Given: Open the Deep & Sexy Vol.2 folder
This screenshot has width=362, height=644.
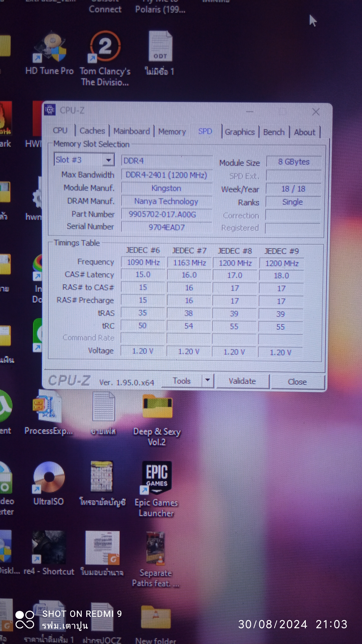Looking at the screenshot, I should pos(157,406).
